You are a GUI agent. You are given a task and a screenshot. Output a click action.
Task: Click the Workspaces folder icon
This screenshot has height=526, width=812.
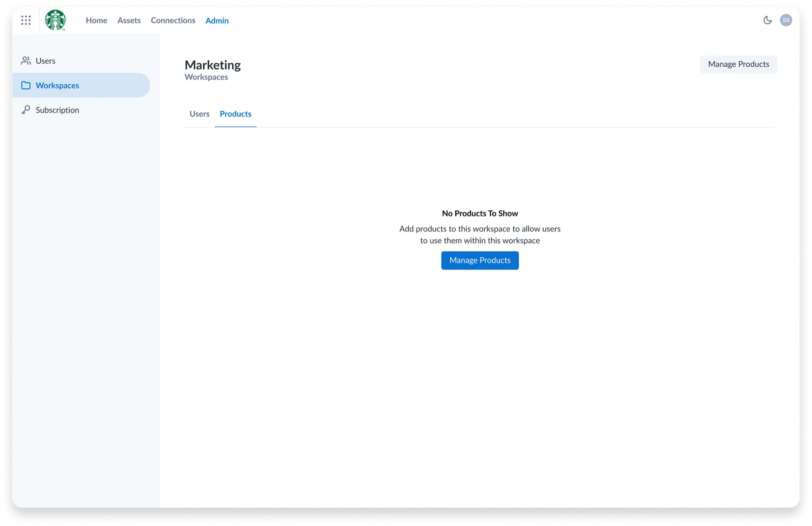tap(26, 85)
